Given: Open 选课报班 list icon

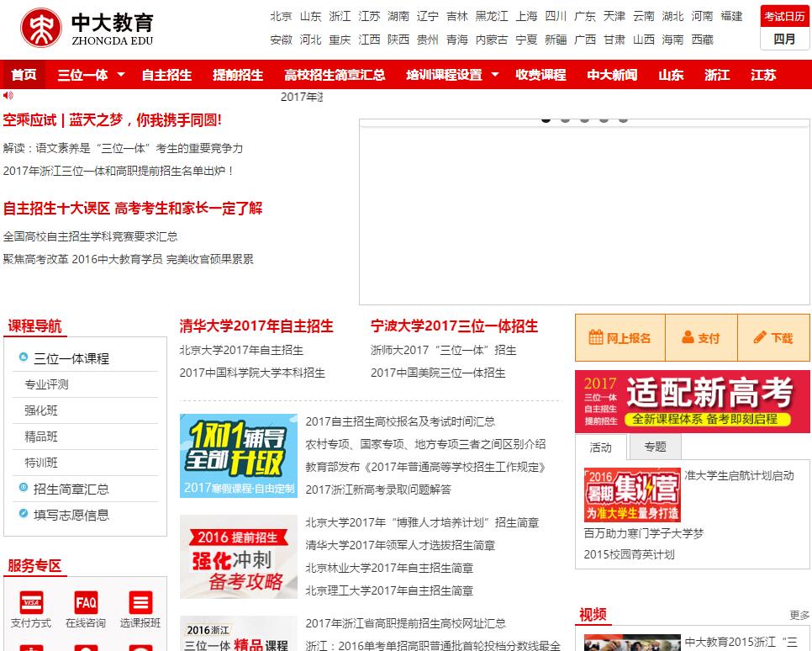Looking at the screenshot, I should pyautogui.click(x=140, y=602).
